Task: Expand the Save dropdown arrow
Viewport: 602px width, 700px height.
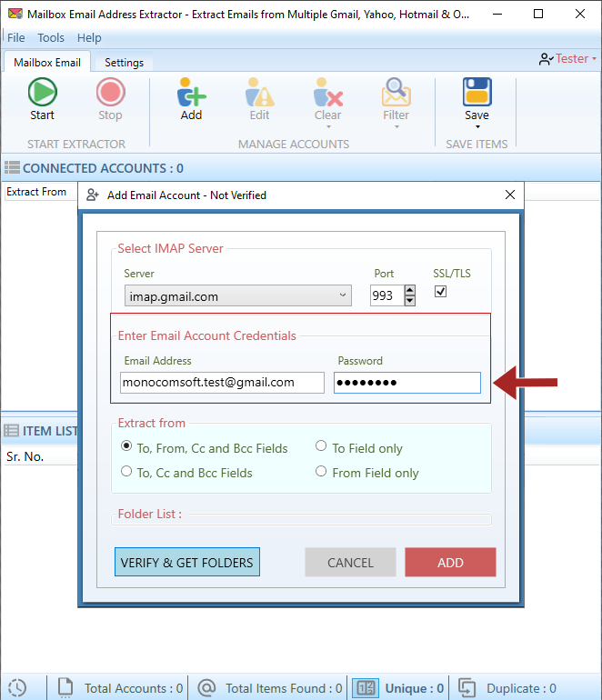Action: pos(477,127)
